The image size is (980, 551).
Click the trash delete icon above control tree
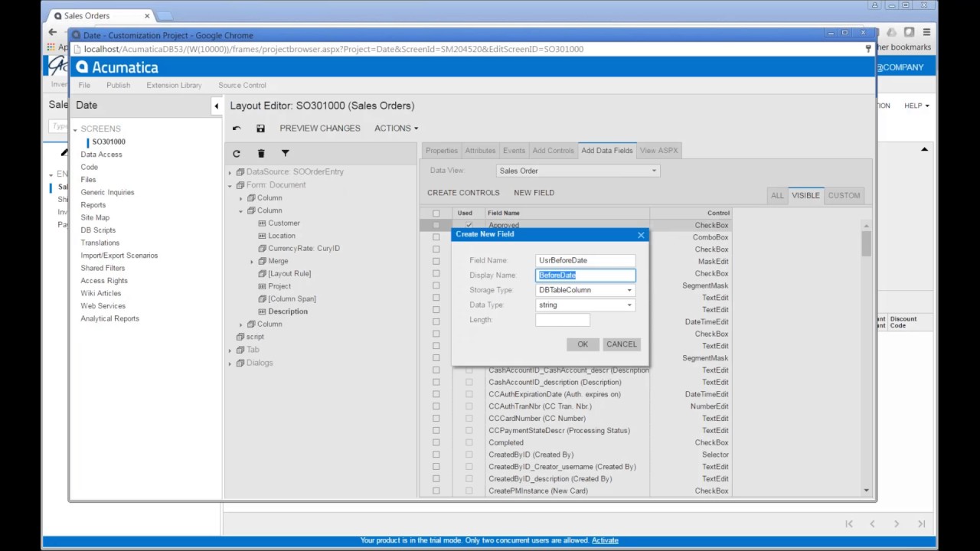click(261, 154)
